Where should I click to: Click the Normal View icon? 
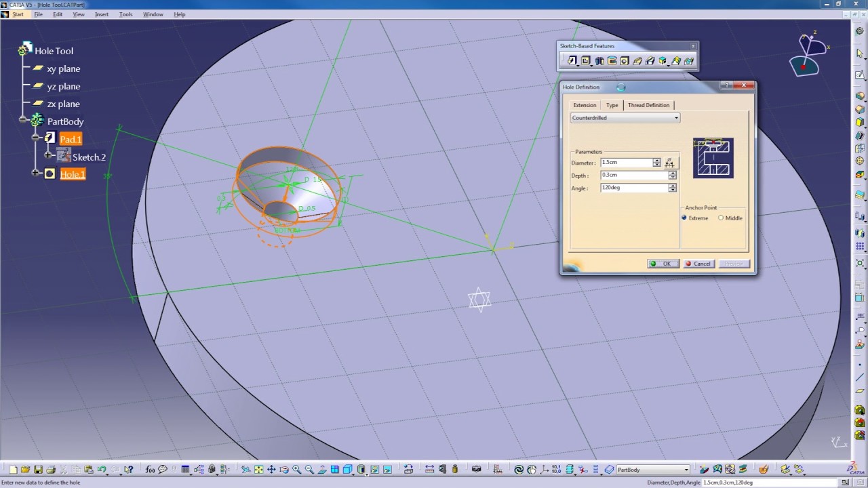pos(322,469)
